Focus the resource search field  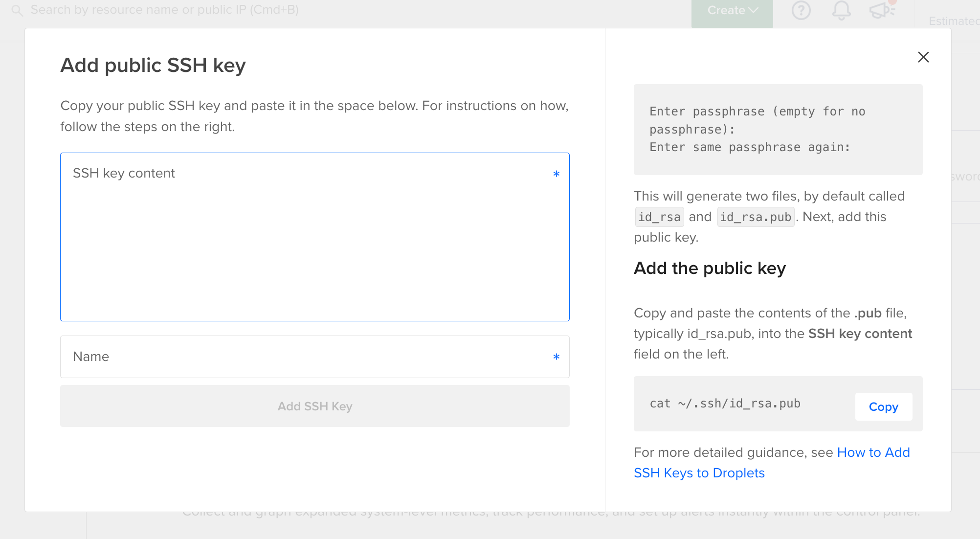(x=164, y=10)
